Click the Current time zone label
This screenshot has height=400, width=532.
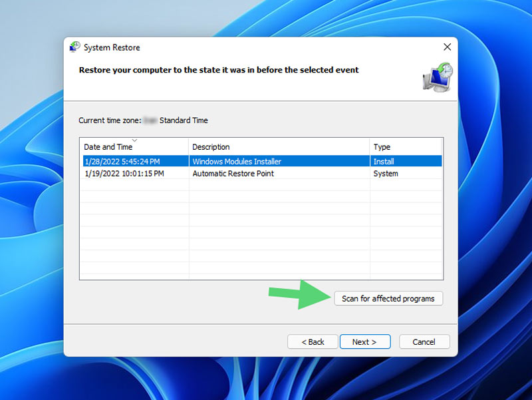tap(109, 120)
